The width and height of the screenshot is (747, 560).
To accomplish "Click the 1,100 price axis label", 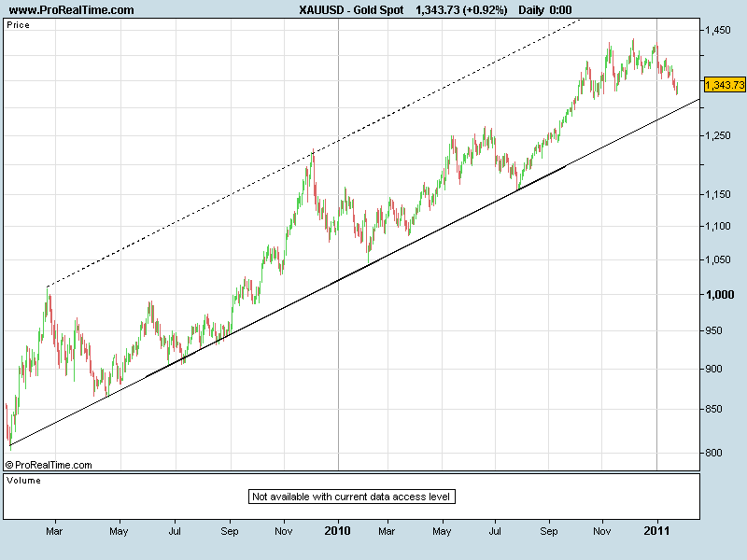I will coord(717,226).
